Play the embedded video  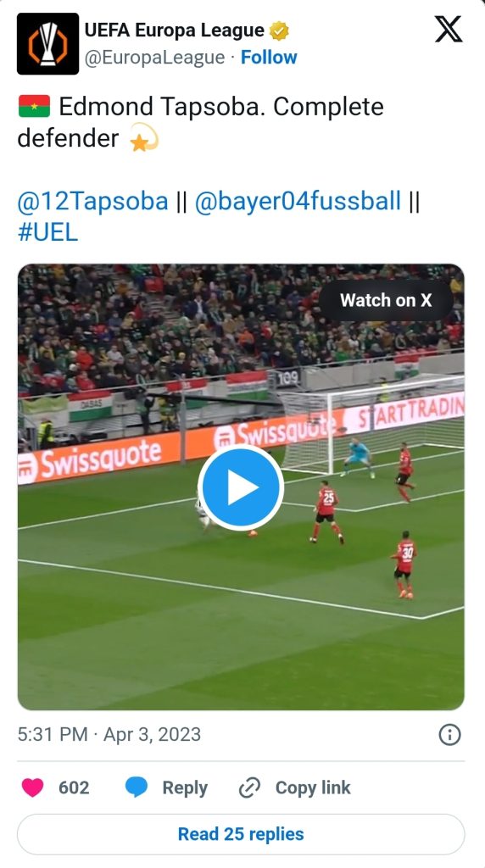coord(241,487)
